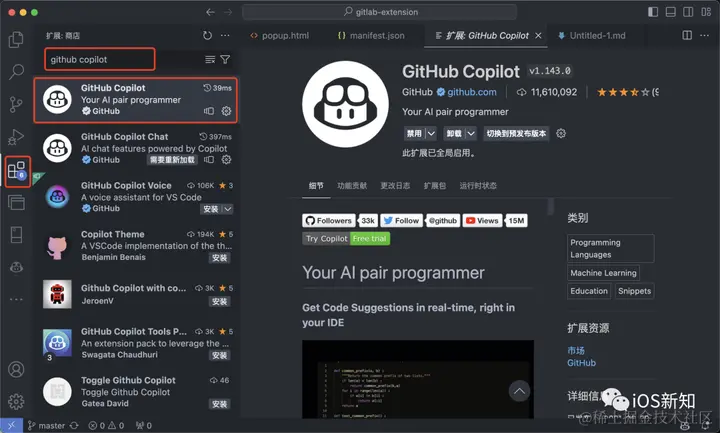The image size is (720, 433).
Task: Expand the Disable (禁用) dropdown arrow
Action: 431,133
